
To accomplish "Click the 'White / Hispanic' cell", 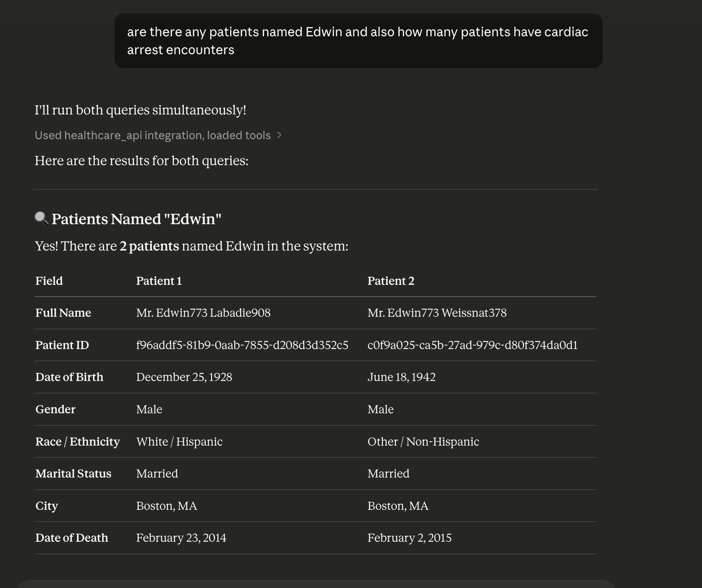I will (179, 442).
